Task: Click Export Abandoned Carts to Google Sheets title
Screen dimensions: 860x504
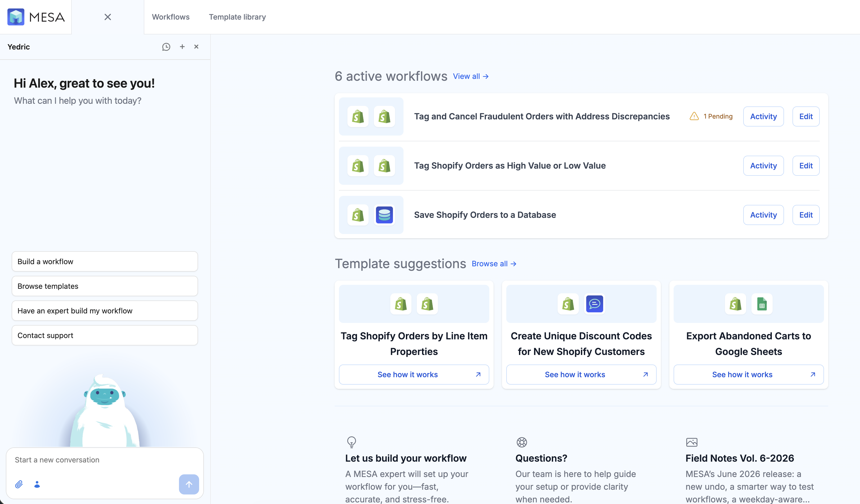Action: click(x=749, y=344)
